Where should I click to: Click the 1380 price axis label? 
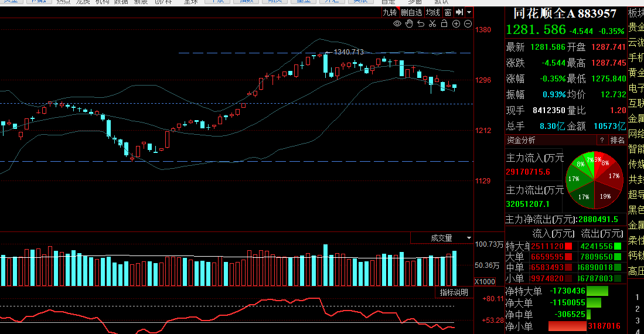[x=483, y=29]
